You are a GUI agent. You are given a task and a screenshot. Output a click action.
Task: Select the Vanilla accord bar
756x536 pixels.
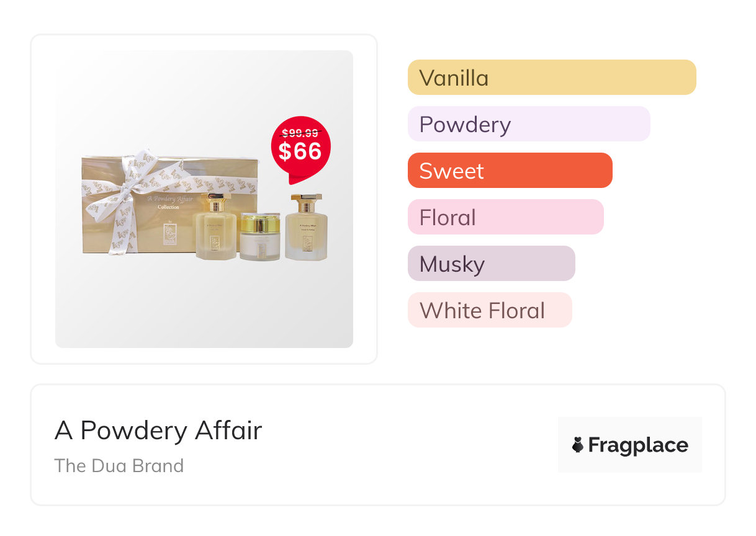tap(551, 78)
